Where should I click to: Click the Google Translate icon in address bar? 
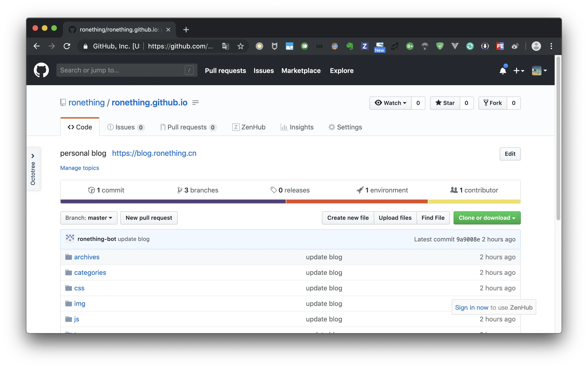click(225, 46)
